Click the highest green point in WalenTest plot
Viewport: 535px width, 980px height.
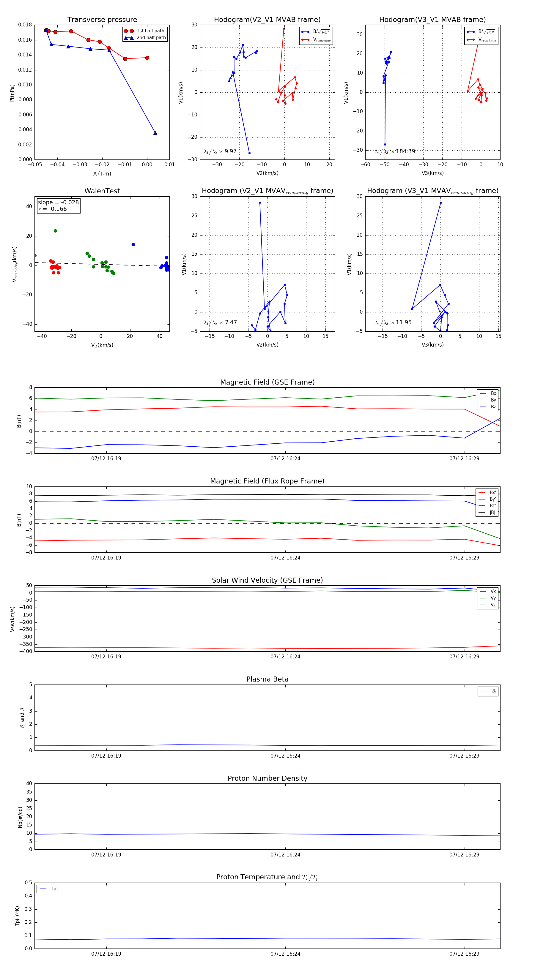[55, 231]
